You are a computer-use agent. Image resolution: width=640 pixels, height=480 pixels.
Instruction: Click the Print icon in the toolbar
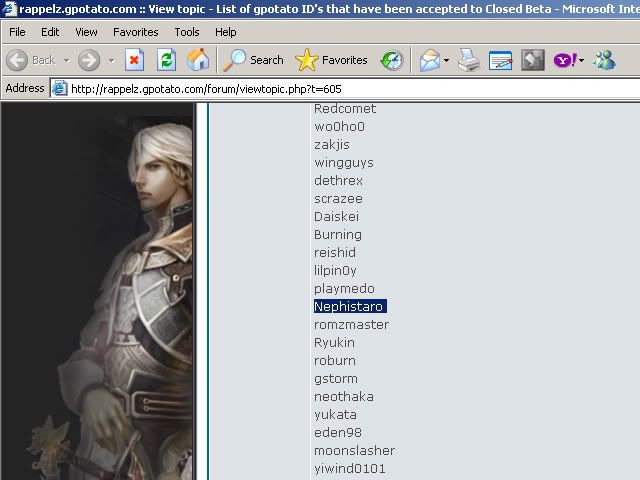(x=468, y=60)
